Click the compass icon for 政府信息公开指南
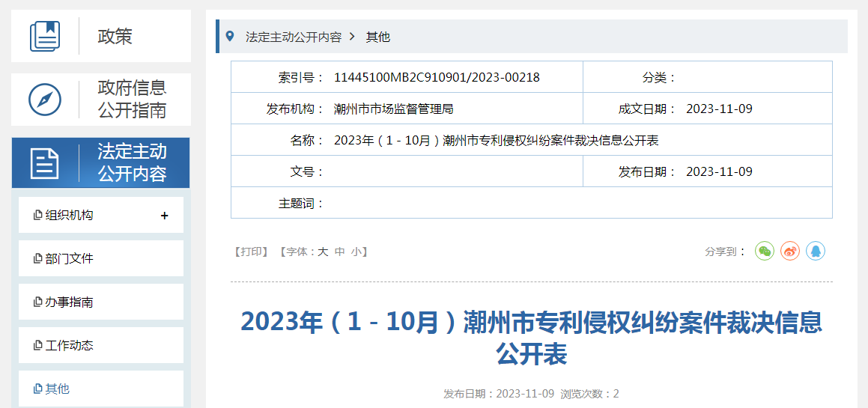This screenshot has height=408, width=868. (x=45, y=100)
